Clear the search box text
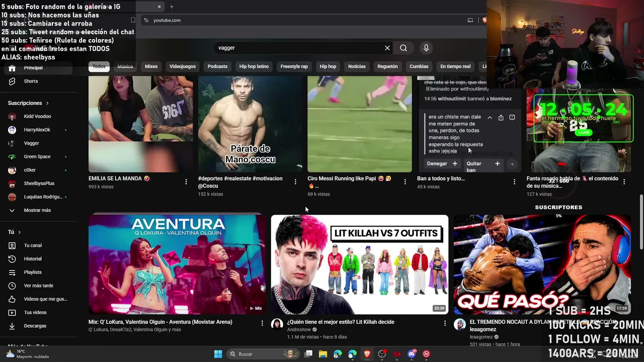 tap(387, 48)
